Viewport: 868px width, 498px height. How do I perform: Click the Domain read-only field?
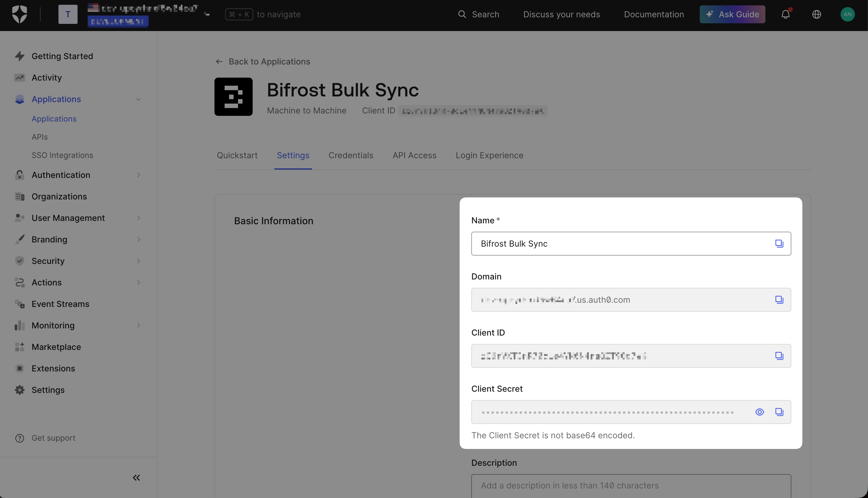pos(631,300)
